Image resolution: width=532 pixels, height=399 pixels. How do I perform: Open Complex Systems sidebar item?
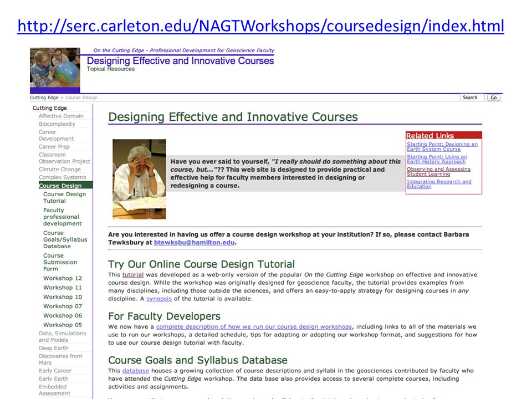63,177
